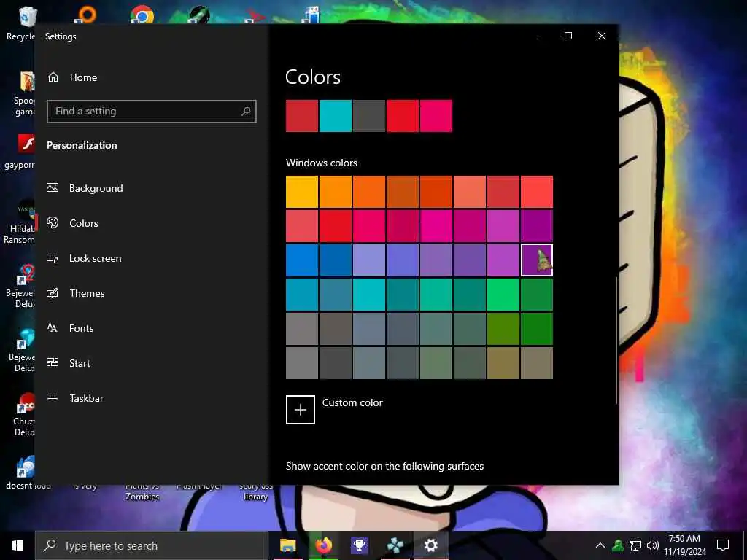Click the Taskbar icon in sidebar
Screen dimensions: 747x560
[53, 397]
